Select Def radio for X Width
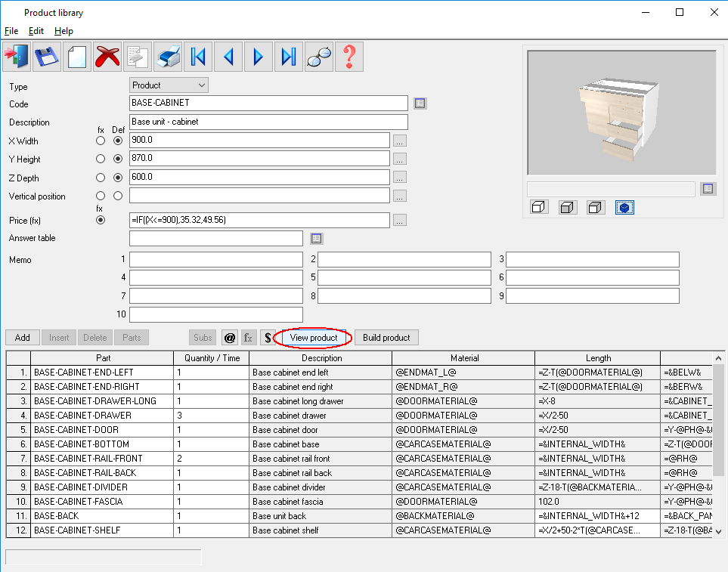The image size is (728, 572). click(x=118, y=141)
